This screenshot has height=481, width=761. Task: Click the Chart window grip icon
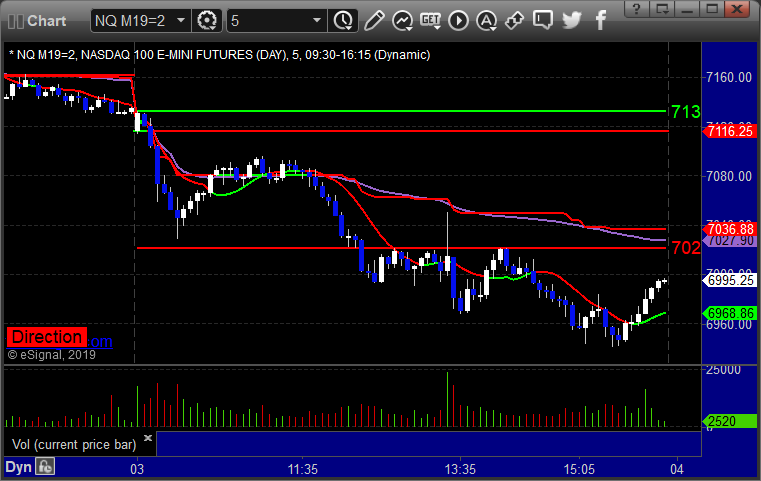(16, 21)
